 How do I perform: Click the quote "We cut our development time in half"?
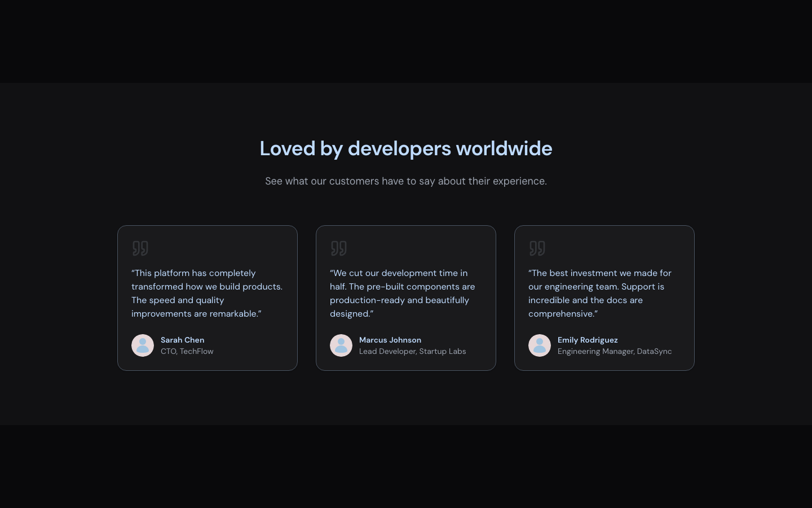[402, 294]
